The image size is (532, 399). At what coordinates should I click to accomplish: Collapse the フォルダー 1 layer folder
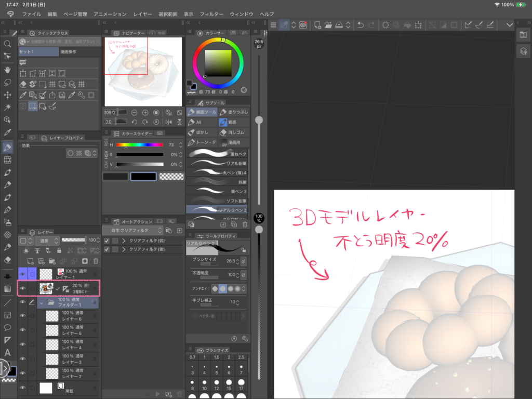pos(41,302)
